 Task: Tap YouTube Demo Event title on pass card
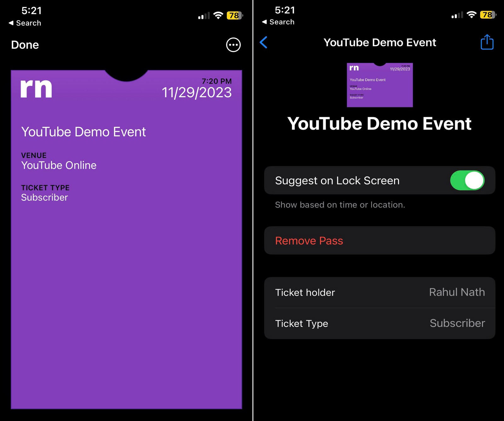tap(83, 132)
